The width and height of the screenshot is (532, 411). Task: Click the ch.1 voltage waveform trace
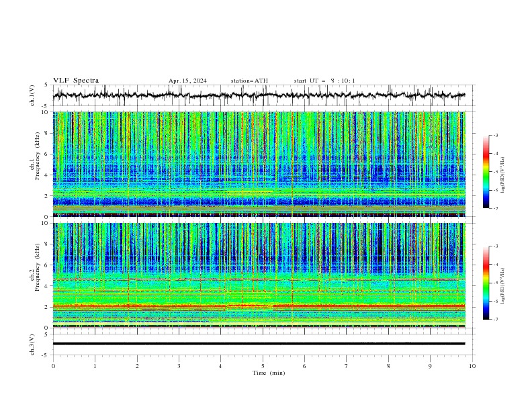[x=259, y=95]
